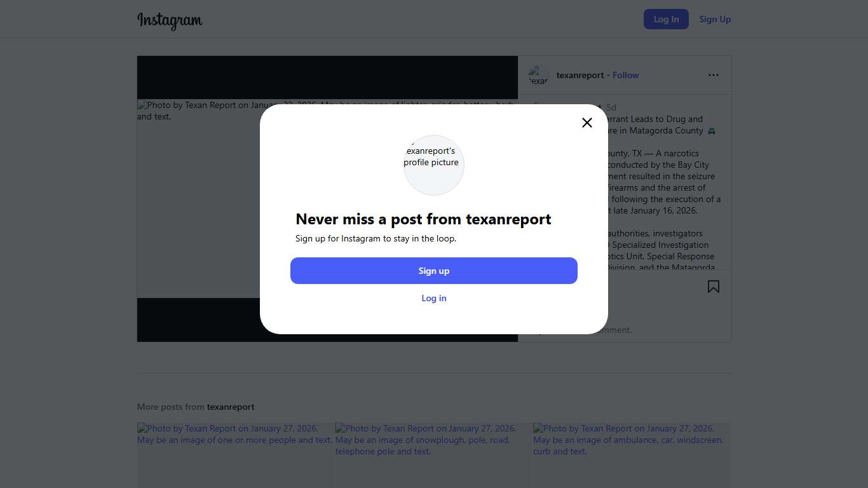The height and width of the screenshot is (488, 868).
Task: Click the 5d post timestamp
Action: (x=611, y=107)
